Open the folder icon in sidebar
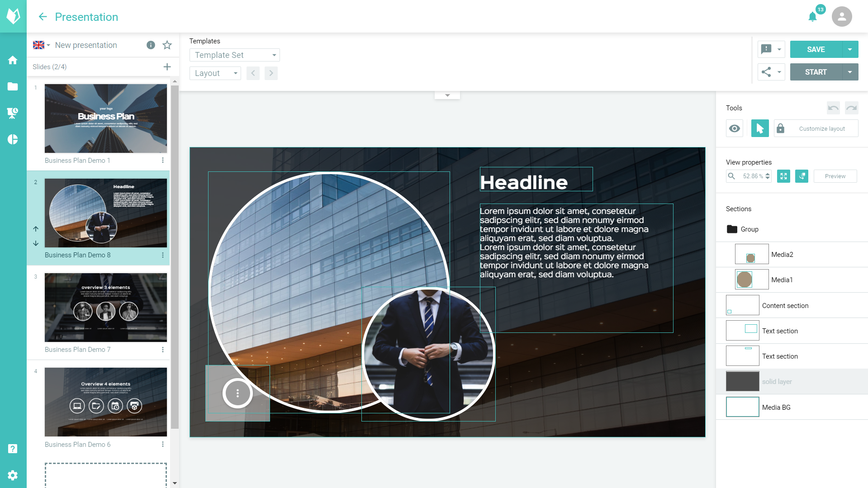 pyautogui.click(x=13, y=86)
